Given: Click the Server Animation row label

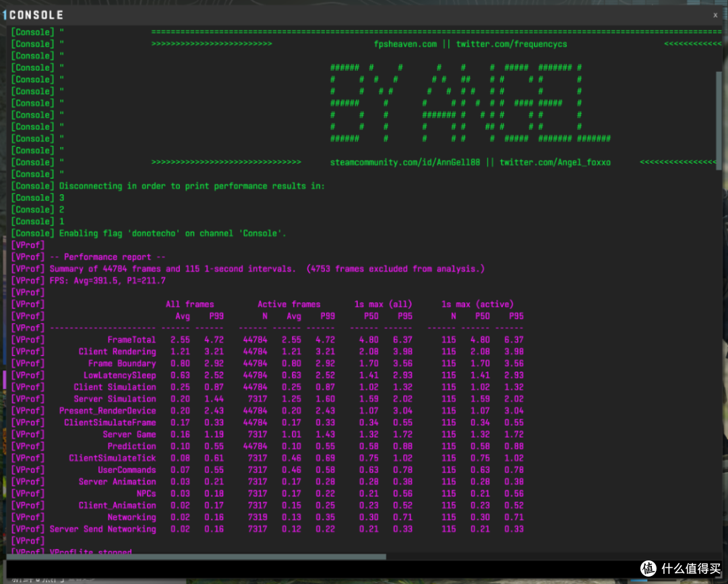Looking at the screenshot, I should (117, 481).
